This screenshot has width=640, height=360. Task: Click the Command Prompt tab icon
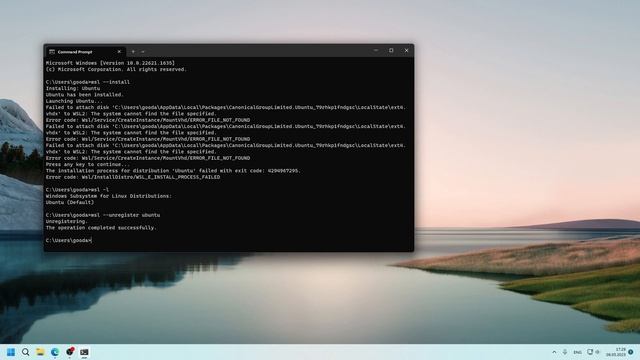(52, 52)
